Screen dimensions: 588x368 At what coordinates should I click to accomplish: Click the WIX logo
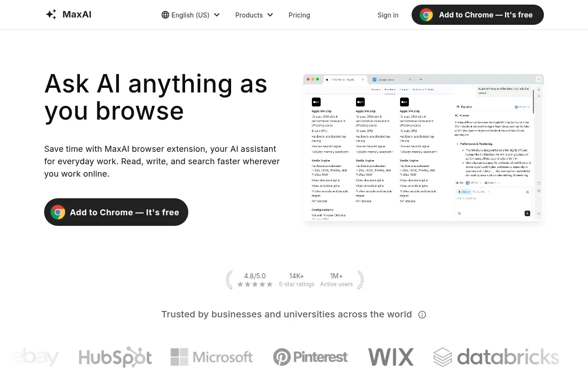(x=391, y=357)
